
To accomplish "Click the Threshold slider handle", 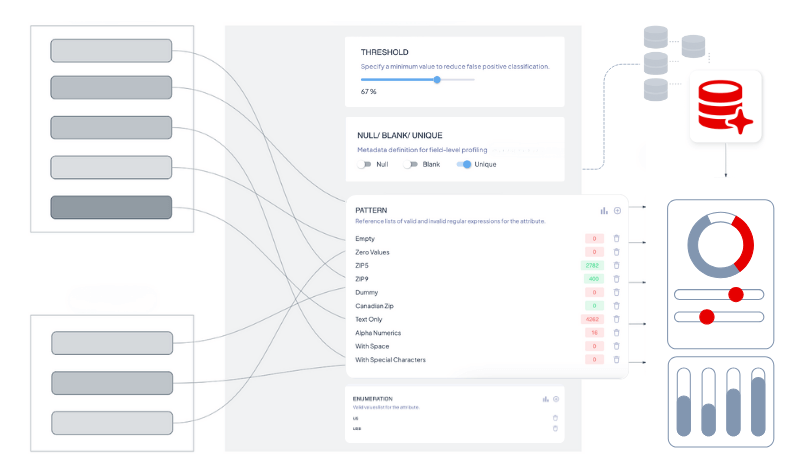I will [x=437, y=79].
